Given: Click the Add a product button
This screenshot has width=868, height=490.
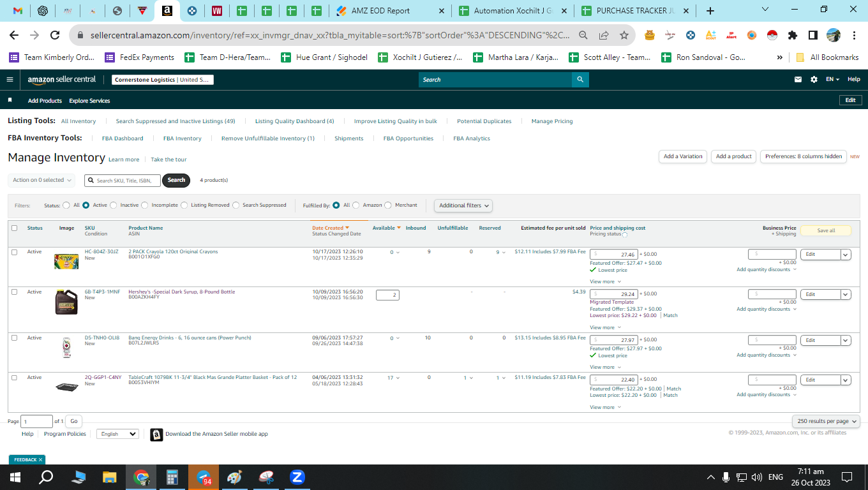Looking at the screenshot, I should pos(734,156).
